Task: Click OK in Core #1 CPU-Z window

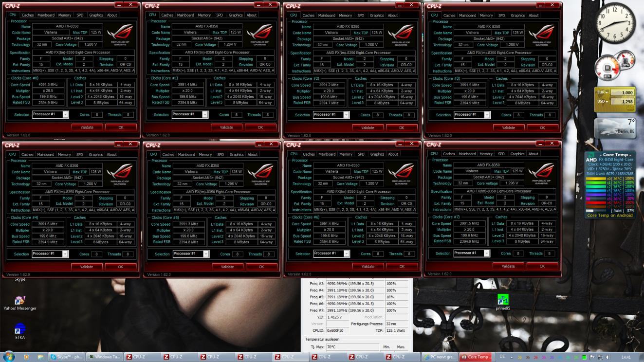Action: [x=260, y=127]
